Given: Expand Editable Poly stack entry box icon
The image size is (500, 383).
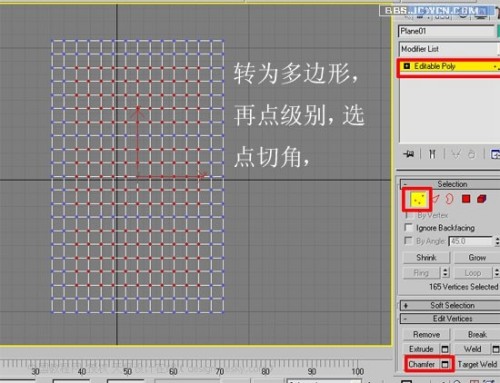Looking at the screenshot, I should click(407, 66).
